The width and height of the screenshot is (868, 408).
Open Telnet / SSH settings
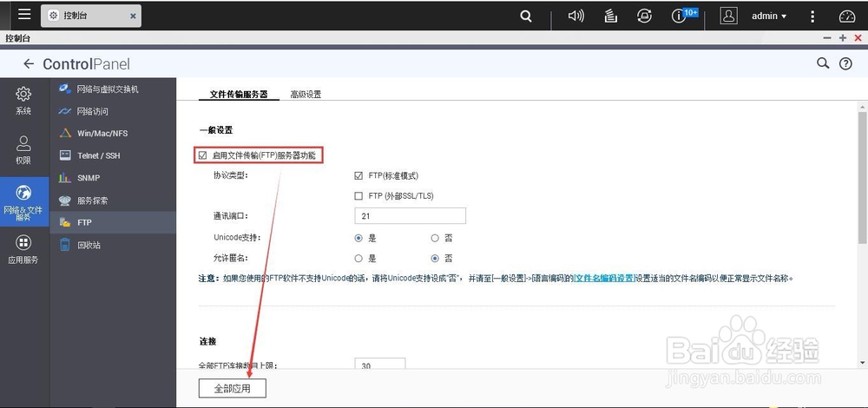pos(113,155)
